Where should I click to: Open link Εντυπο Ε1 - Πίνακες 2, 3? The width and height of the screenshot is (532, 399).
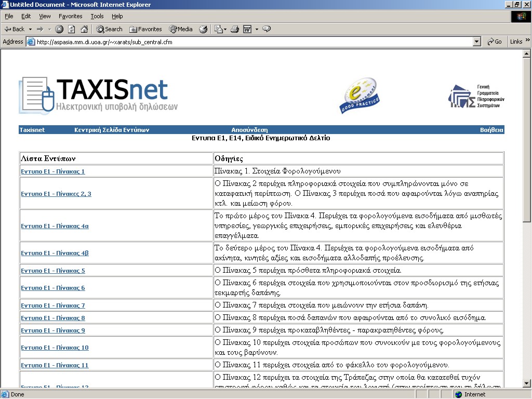tap(56, 194)
